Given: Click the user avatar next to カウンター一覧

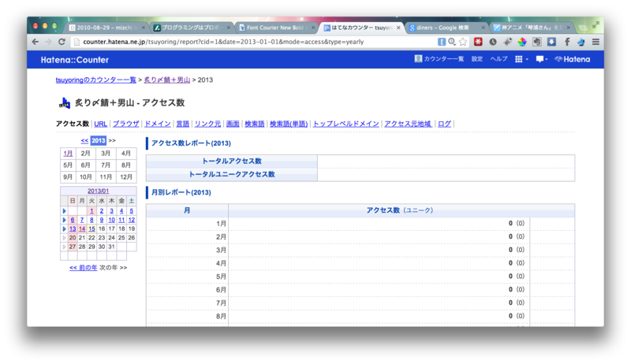Looking at the screenshot, I should pos(418,59).
